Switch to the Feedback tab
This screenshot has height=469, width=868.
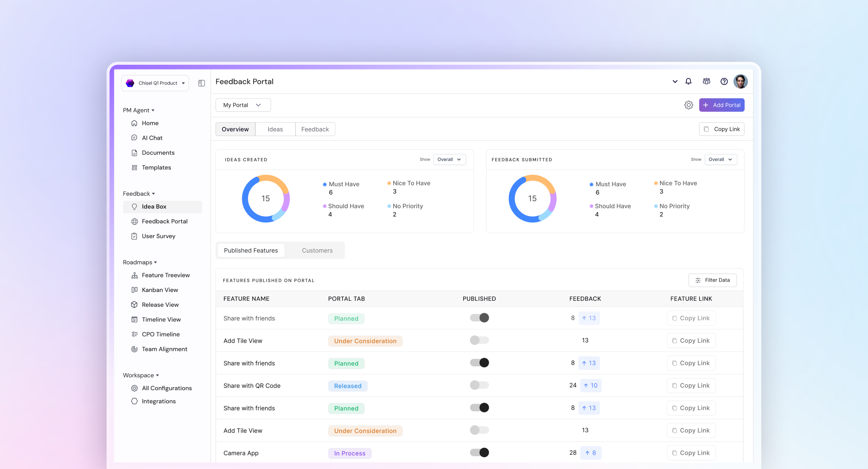pyautogui.click(x=315, y=129)
